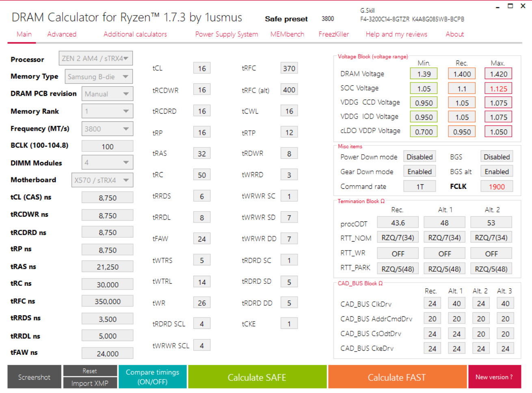Open the Main tab
The width and height of the screenshot is (532, 393).
[x=24, y=34]
